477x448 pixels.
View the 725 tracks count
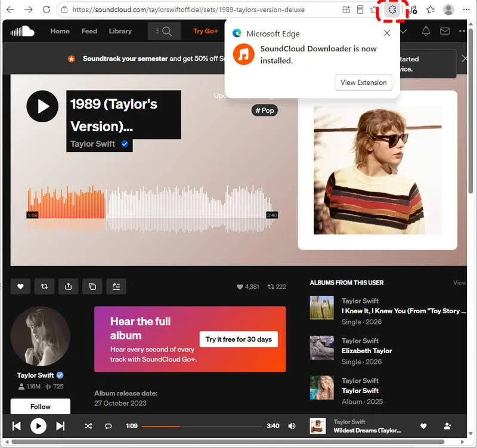click(x=54, y=387)
